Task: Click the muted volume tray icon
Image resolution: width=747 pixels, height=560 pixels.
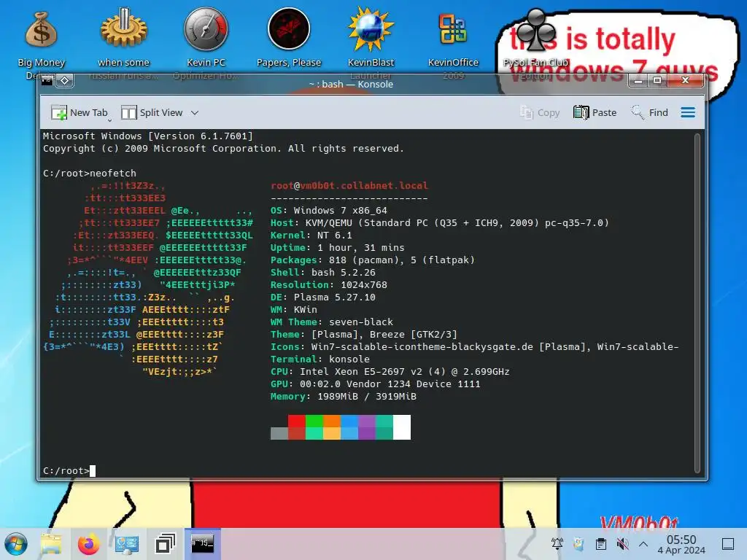Action: [x=622, y=544]
